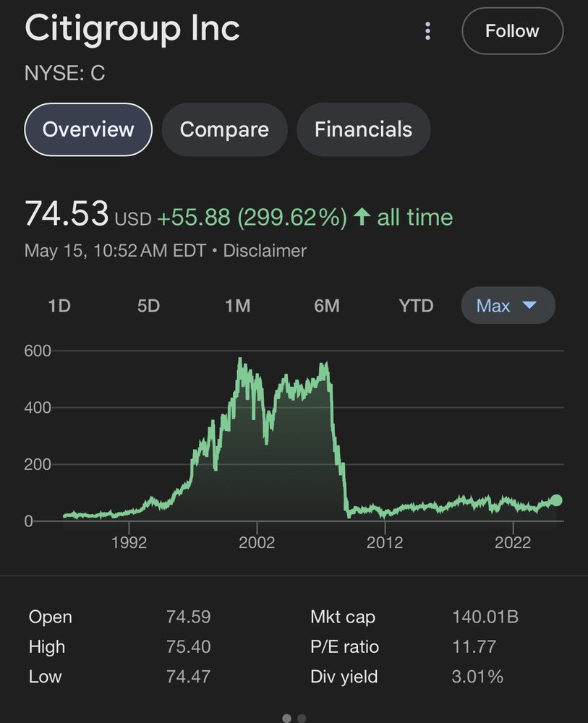Click the green up arrow beside all time

pyautogui.click(x=363, y=217)
